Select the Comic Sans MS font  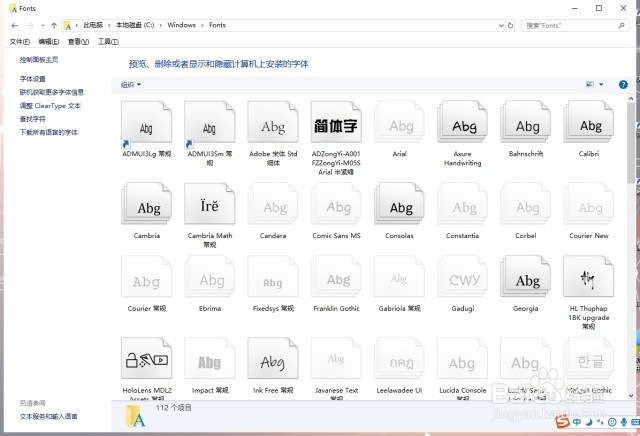click(x=336, y=204)
